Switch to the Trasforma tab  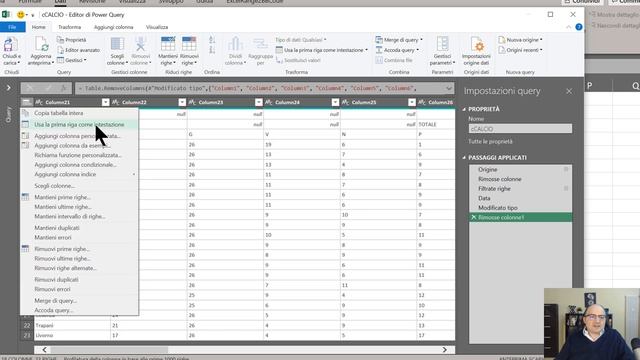(69, 27)
